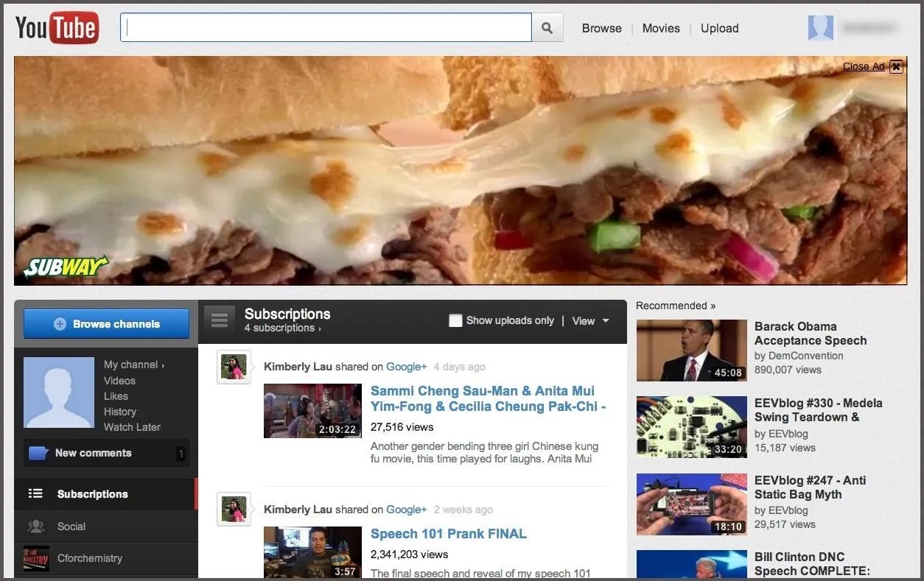Image resolution: width=924 pixels, height=581 pixels.
Task: Click the Google+ link on the 2 weeks ago post
Action: click(407, 510)
